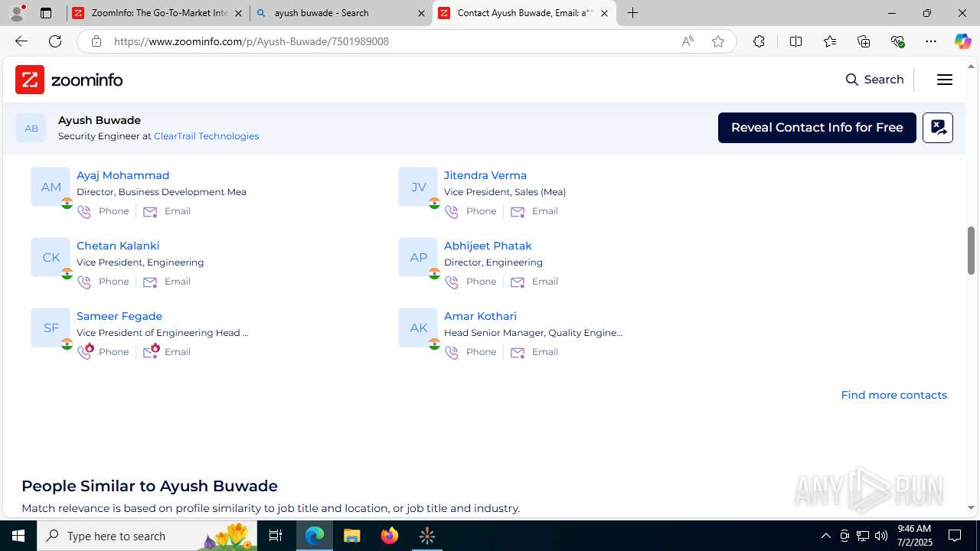Image resolution: width=980 pixels, height=551 pixels.
Task: Close the ayush buwade Search tab
Action: tap(421, 13)
